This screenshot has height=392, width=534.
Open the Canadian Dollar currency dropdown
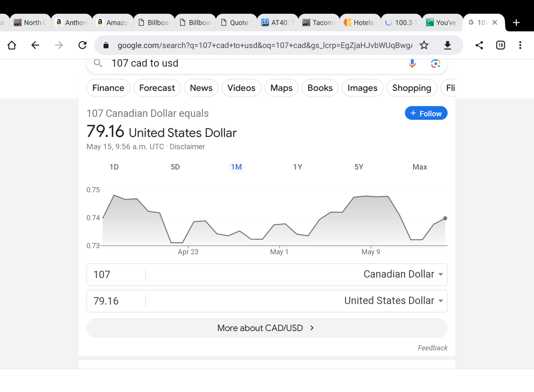pos(403,274)
